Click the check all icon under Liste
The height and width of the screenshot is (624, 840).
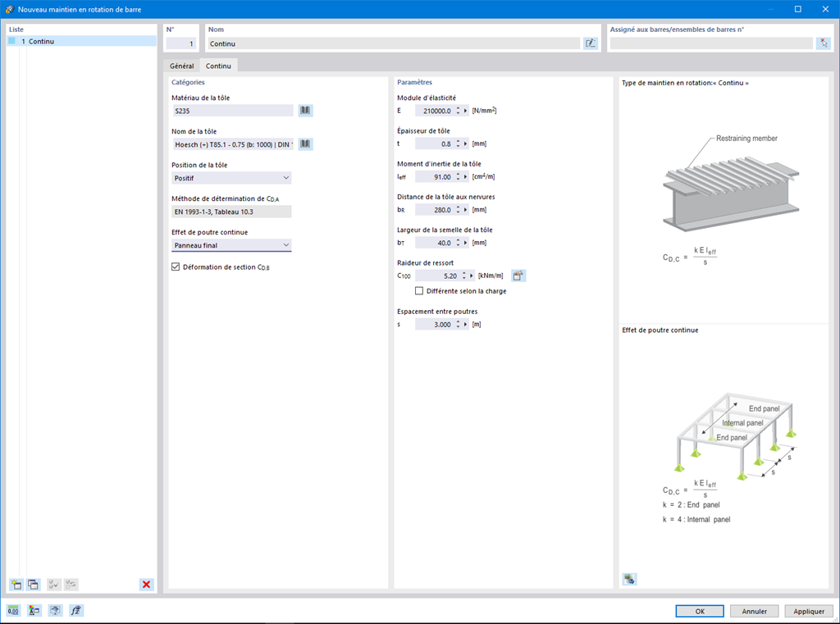(54, 585)
